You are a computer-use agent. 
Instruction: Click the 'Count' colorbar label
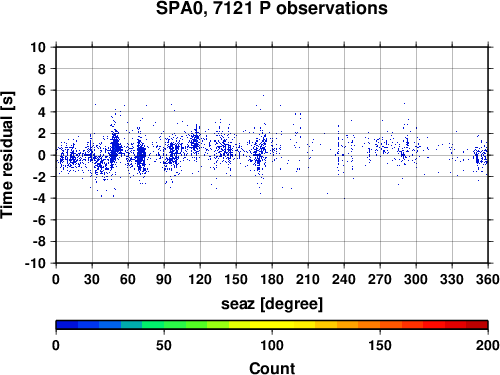(x=272, y=368)
